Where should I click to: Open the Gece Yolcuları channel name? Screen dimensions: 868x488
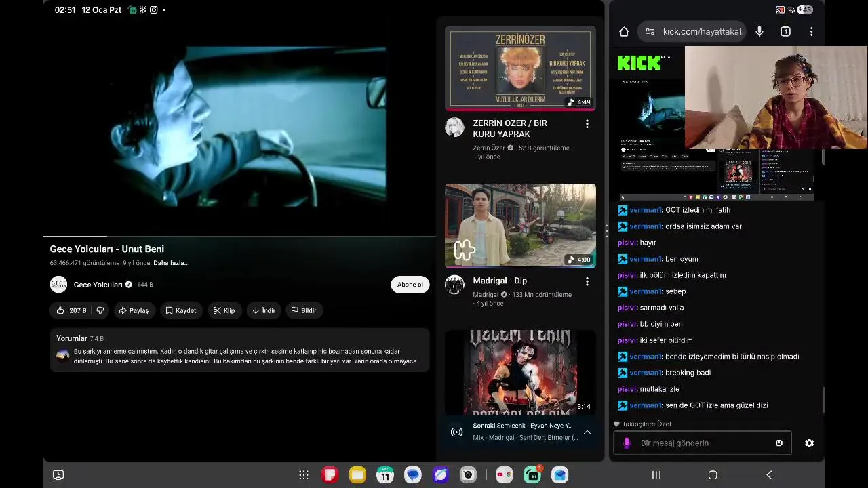[98, 285]
